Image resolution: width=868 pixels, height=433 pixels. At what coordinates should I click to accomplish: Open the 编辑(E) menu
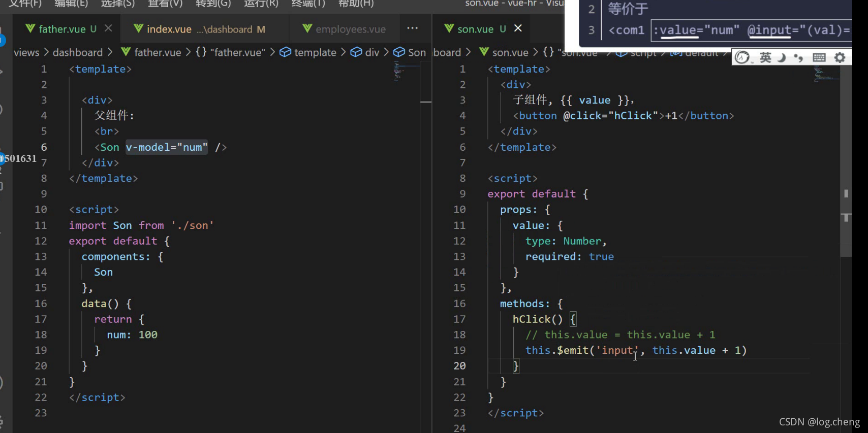71,4
